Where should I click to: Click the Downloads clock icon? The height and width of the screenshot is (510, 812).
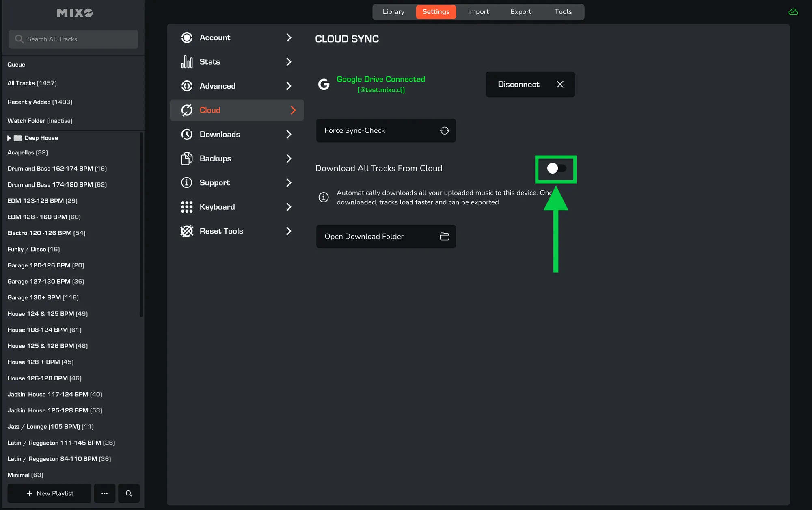coord(186,135)
